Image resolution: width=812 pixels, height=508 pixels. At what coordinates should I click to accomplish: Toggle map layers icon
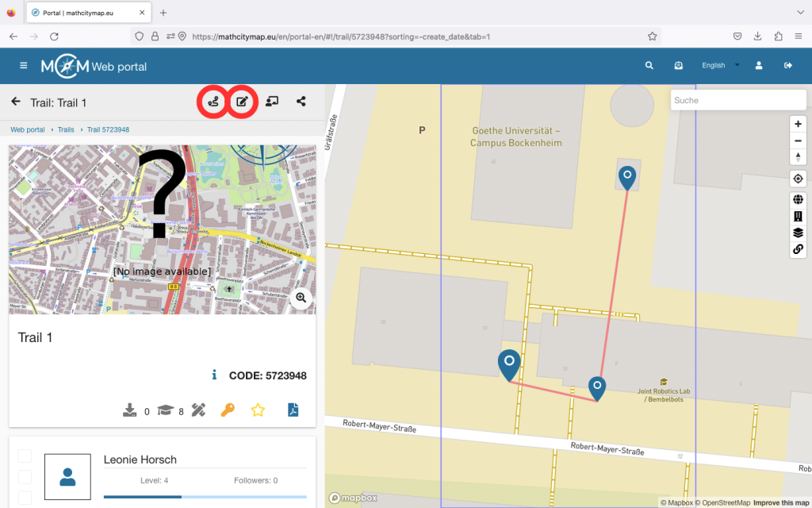point(798,233)
